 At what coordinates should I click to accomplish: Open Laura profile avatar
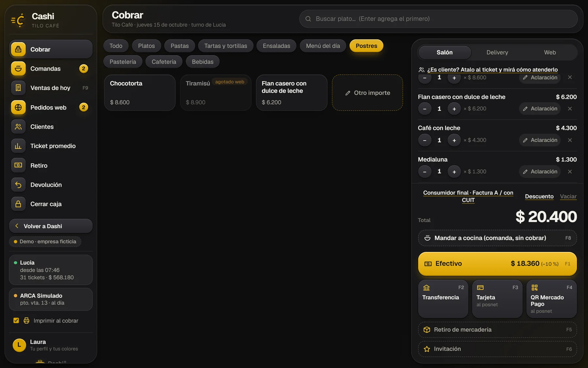tap(19, 345)
